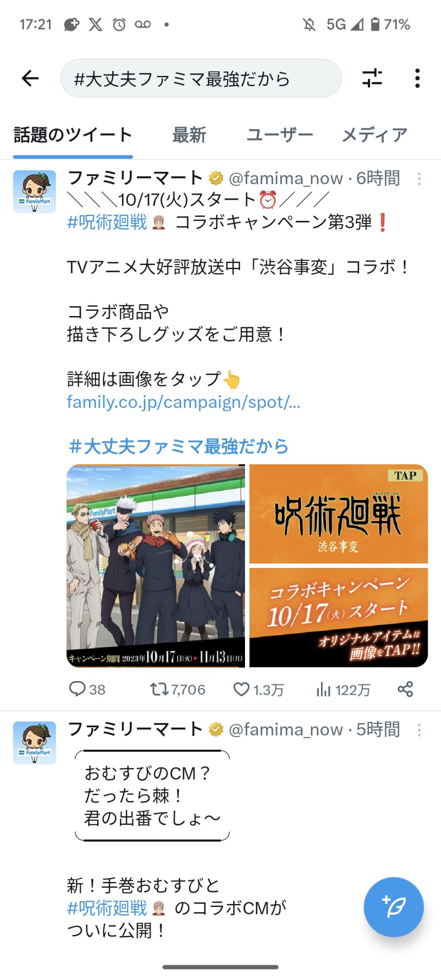View analytics showing 122万 impressions
441x980 pixels.
tap(323, 689)
